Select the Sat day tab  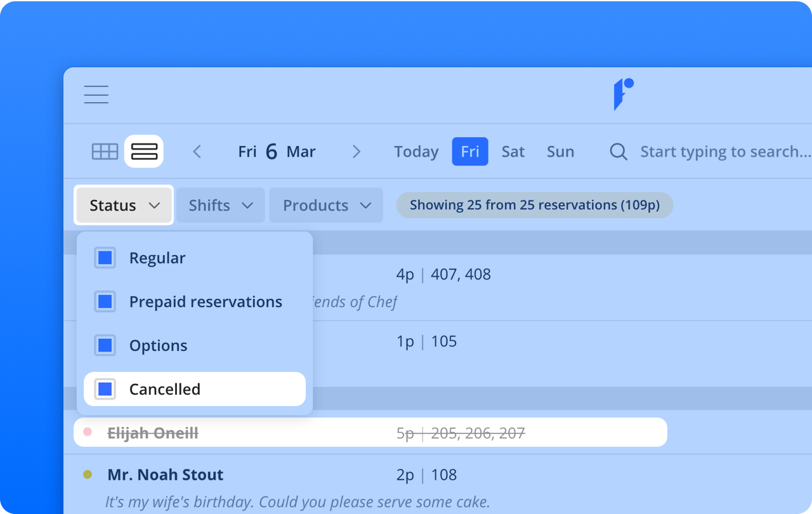point(513,152)
